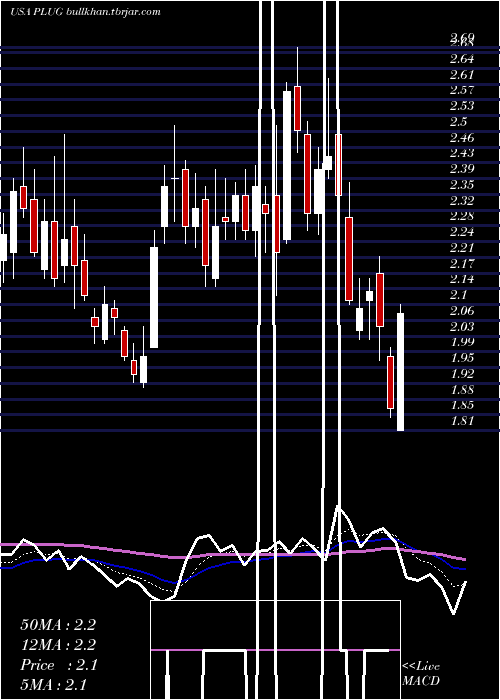Click the USA PLUG bullkhan.tbrjar.com chart title
The image size is (500, 700).
85,12
